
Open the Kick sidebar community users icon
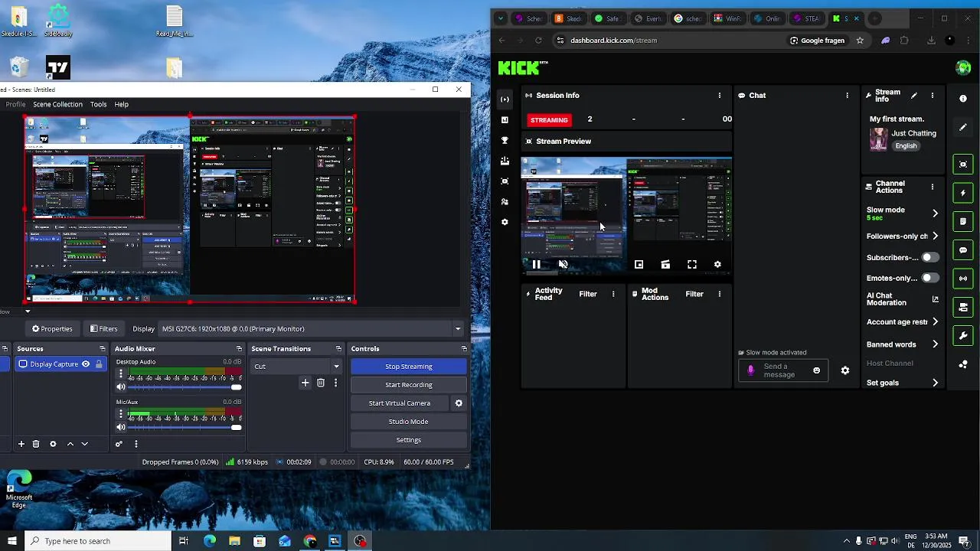[505, 202]
